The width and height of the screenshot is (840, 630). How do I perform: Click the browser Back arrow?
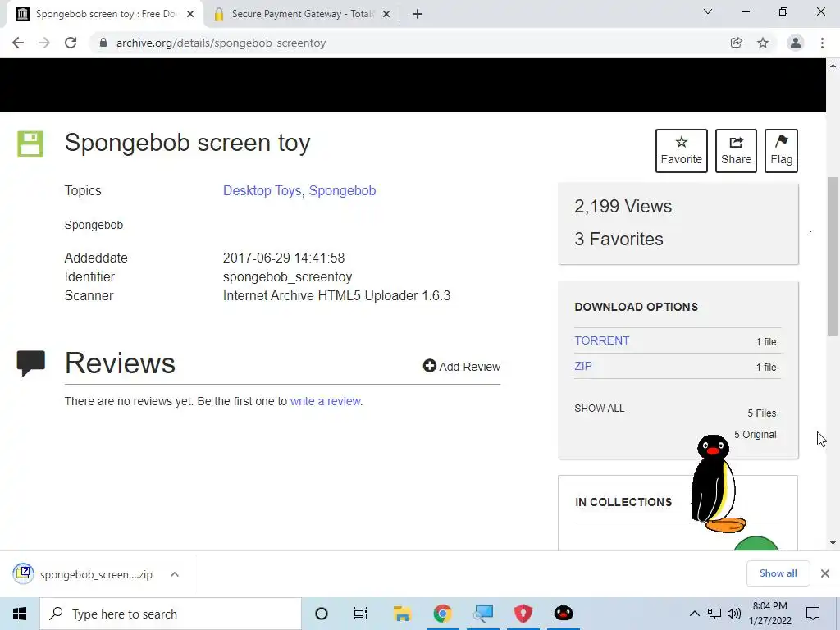tap(18, 43)
